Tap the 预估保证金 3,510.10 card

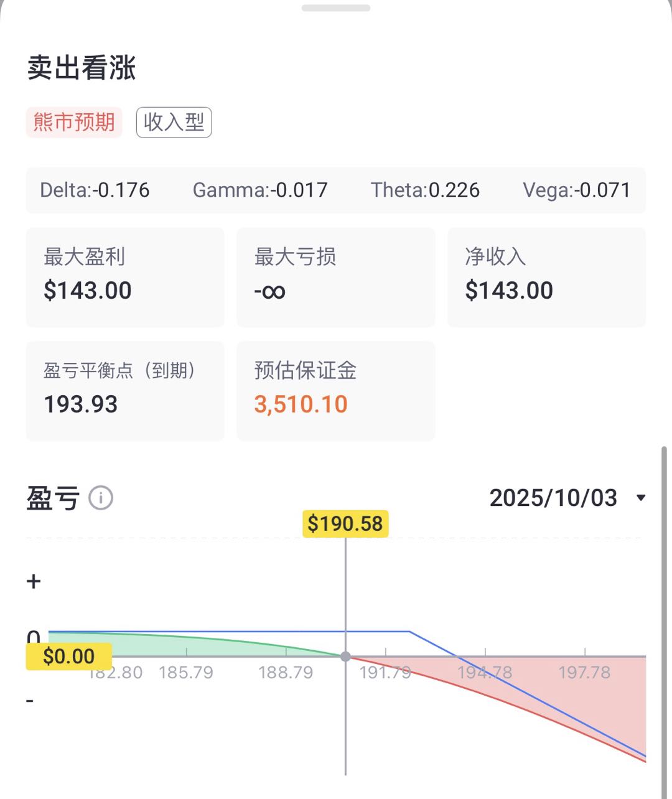[336, 391]
